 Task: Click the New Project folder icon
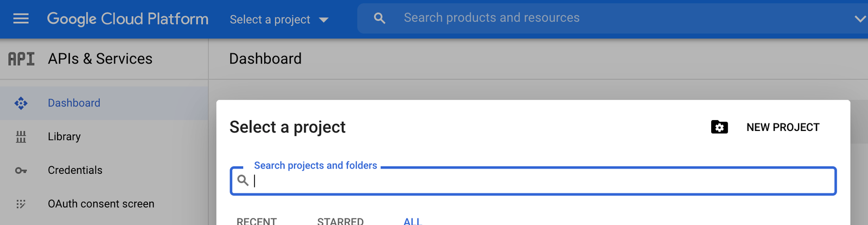click(x=719, y=127)
